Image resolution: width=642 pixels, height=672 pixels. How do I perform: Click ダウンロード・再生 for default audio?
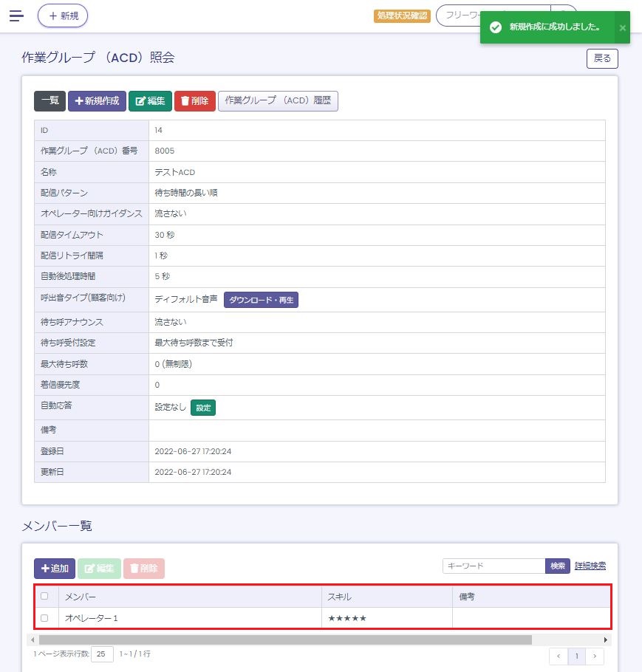261,300
